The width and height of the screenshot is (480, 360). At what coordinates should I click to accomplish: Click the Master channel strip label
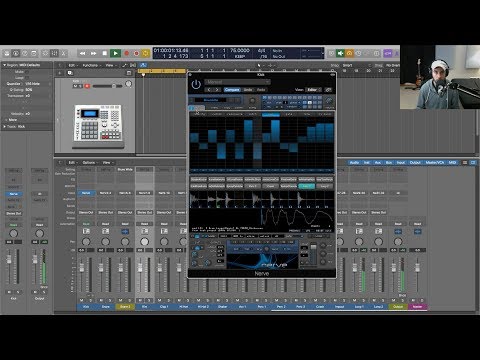click(417, 306)
